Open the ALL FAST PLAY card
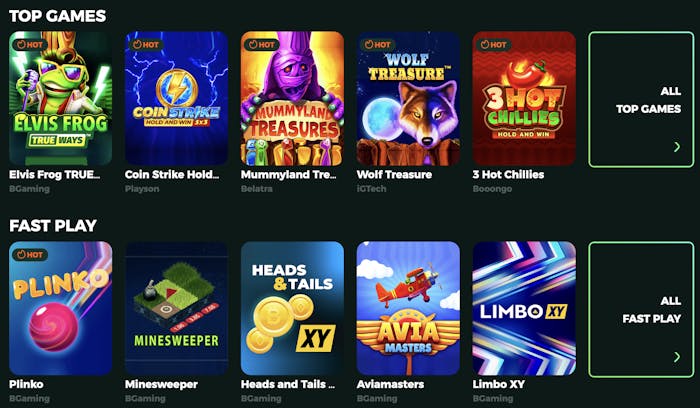Screen dimensions: 700x408 [641, 310]
